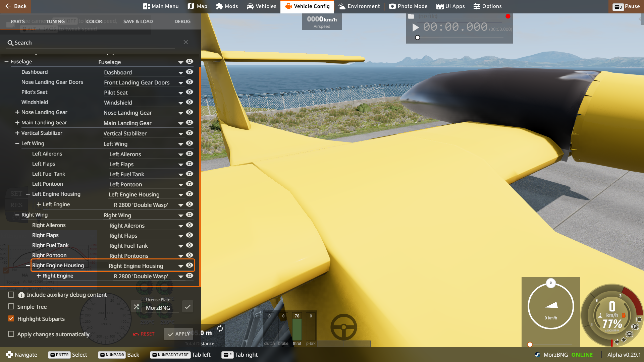Collapse the Right Wing tree node
Image resolution: width=644 pixels, height=362 pixels.
17,215
